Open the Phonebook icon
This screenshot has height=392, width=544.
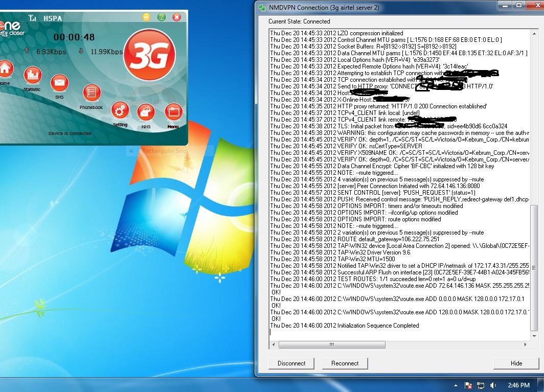91,93
